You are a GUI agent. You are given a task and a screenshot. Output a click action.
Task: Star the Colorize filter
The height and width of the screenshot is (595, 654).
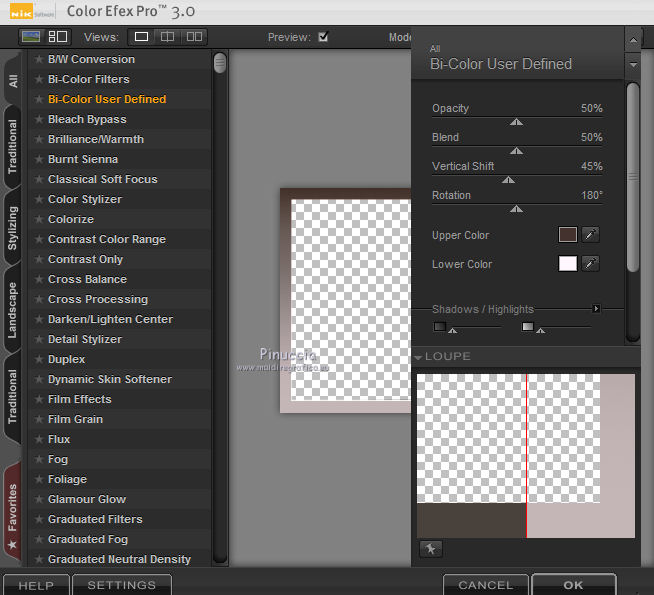39,219
